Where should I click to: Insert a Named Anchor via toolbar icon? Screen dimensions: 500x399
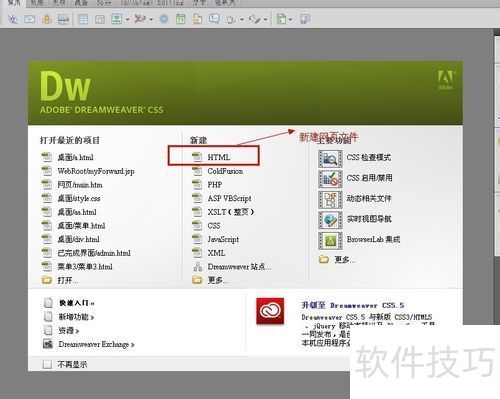point(47,19)
